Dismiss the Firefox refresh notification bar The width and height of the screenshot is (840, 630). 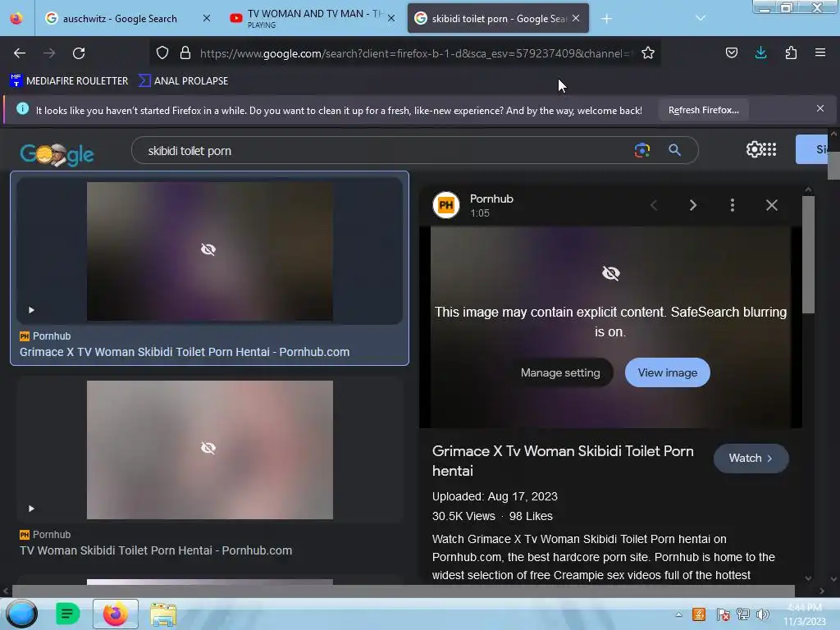click(x=820, y=109)
